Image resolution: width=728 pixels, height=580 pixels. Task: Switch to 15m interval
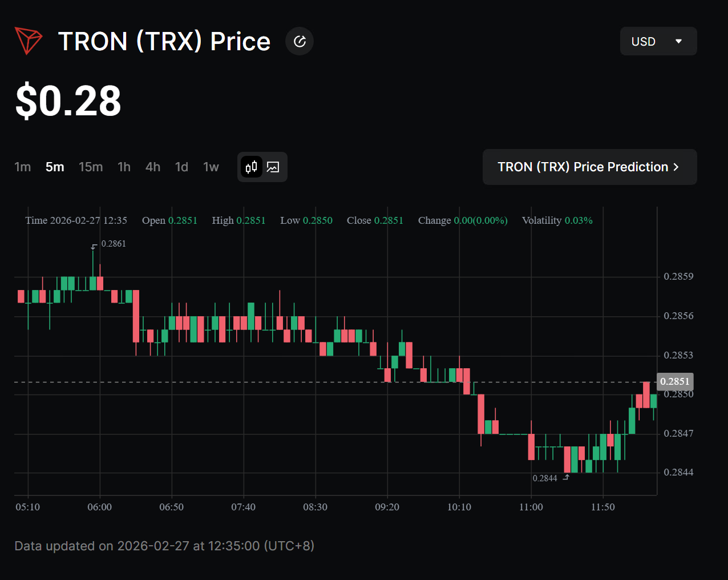point(91,167)
